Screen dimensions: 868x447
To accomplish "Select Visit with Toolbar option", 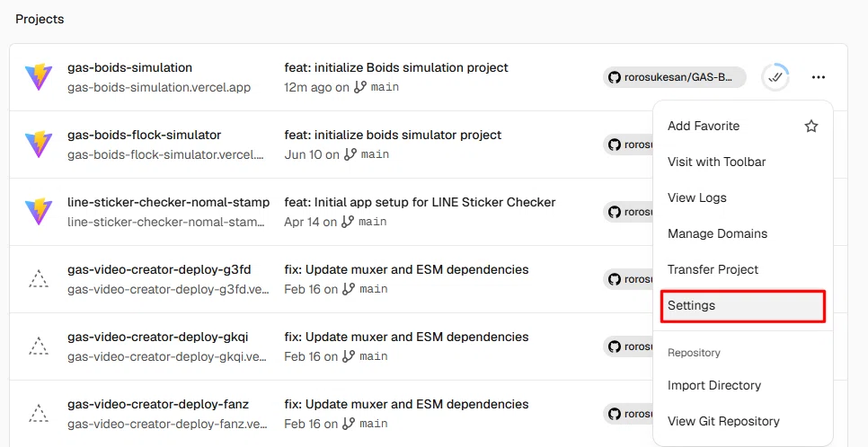I will [743, 162].
